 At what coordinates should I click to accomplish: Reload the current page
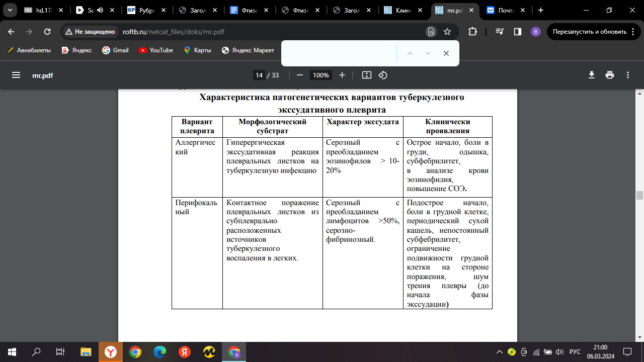47,32
